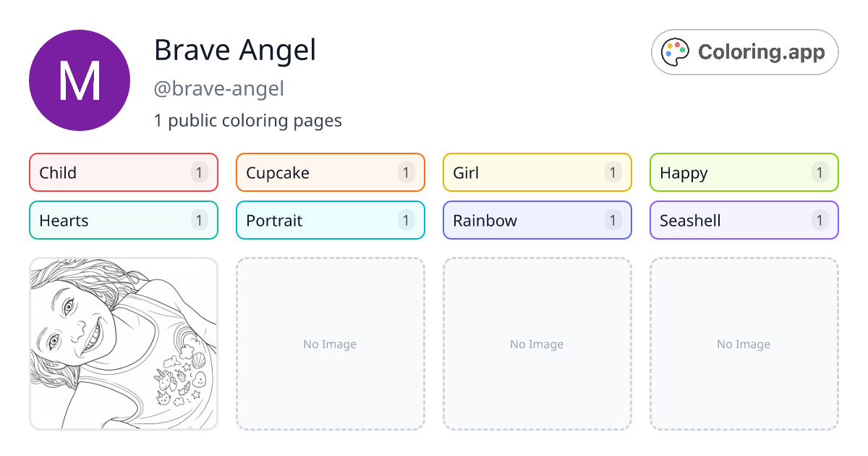The width and height of the screenshot is (868, 456).
Task: Open the smiling girl coloring page thumbnail
Action: point(123,344)
